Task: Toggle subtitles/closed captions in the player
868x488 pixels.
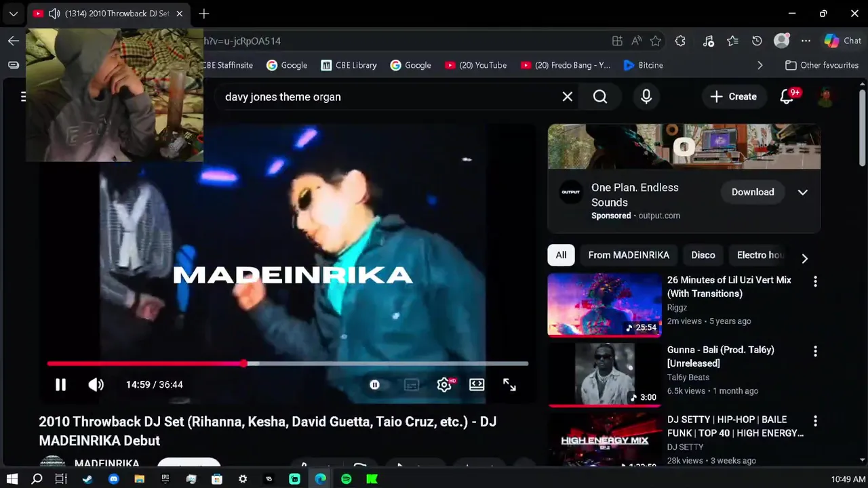Action: point(411,384)
